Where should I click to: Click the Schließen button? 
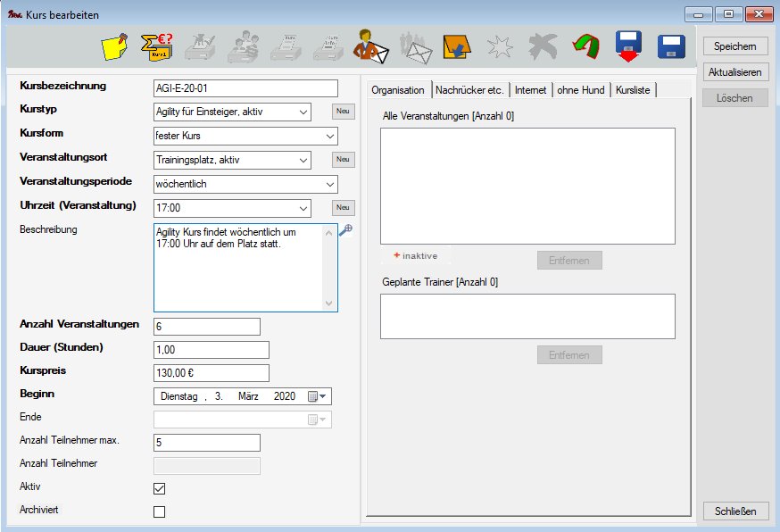pos(735,511)
